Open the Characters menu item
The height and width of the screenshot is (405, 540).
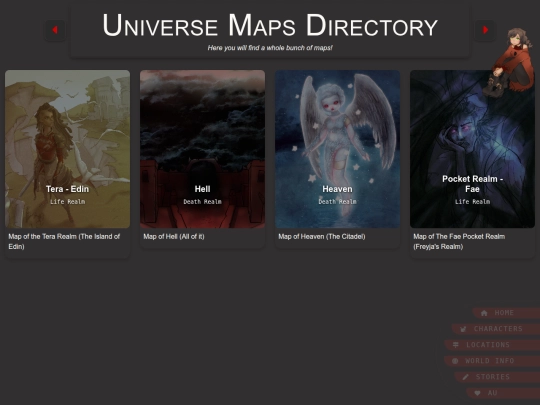click(x=496, y=329)
